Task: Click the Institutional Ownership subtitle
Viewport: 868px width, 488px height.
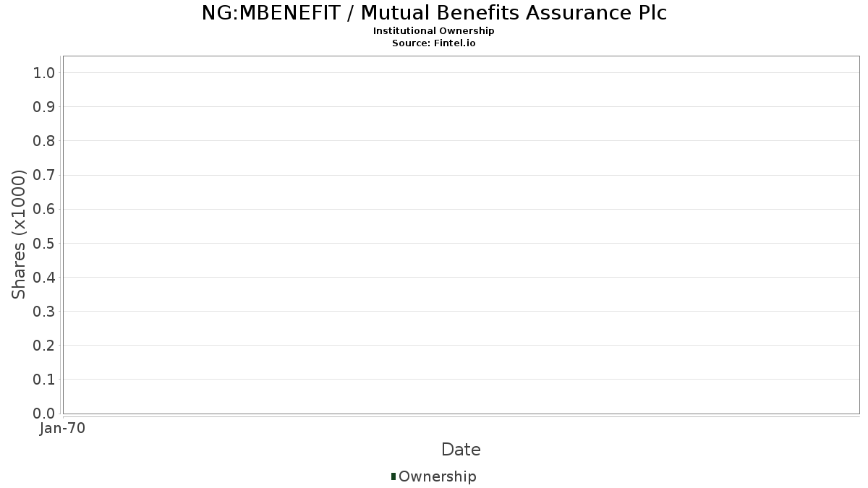Action: click(x=434, y=31)
